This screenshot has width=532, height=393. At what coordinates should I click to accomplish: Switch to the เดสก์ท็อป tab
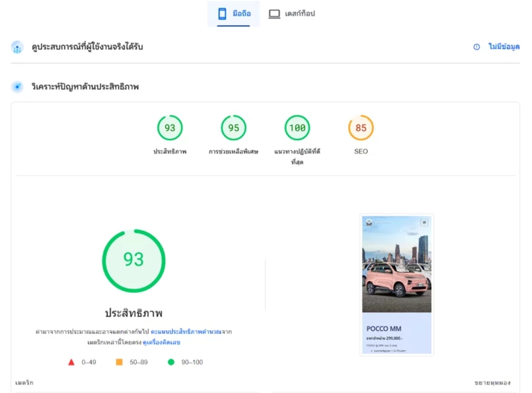click(291, 13)
